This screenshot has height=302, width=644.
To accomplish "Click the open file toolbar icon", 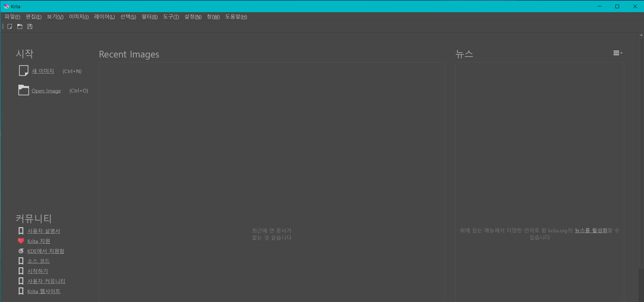I will [20, 26].
